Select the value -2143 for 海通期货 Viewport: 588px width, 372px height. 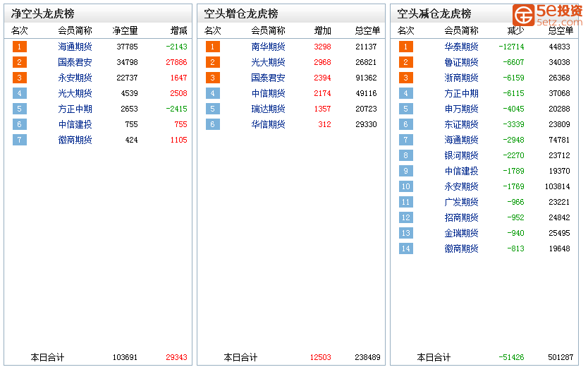click(x=176, y=47)
